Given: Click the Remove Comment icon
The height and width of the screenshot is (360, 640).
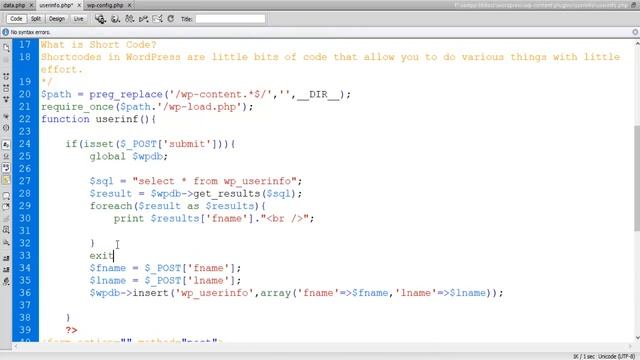Looking at the screenshot, I should (6, 207).
